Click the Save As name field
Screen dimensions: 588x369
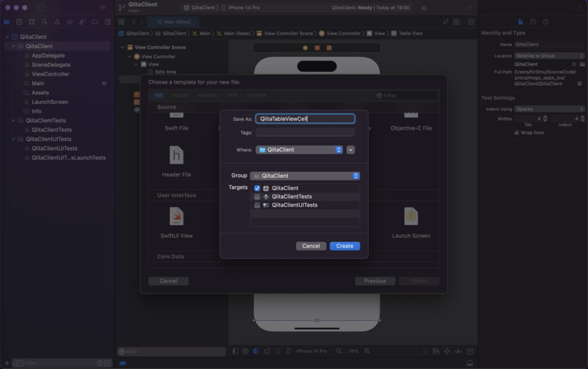point(305,119)
